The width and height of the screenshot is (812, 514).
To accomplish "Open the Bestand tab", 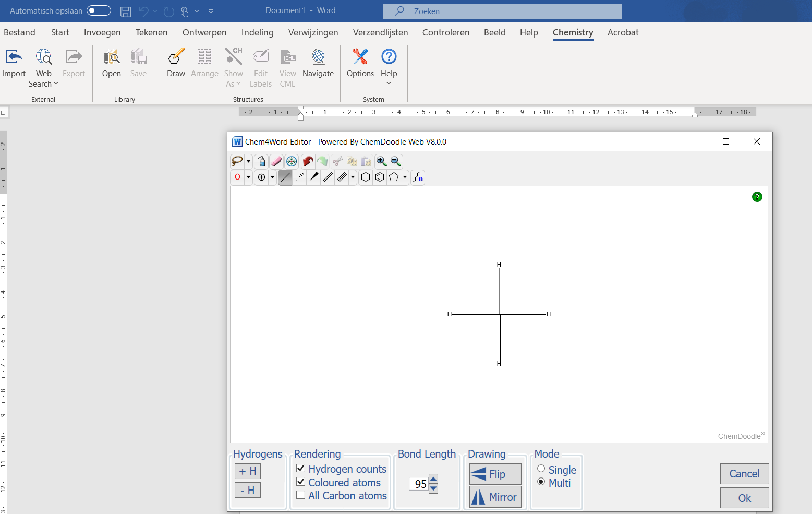I will pyautogui.click(x=19, y=32).
